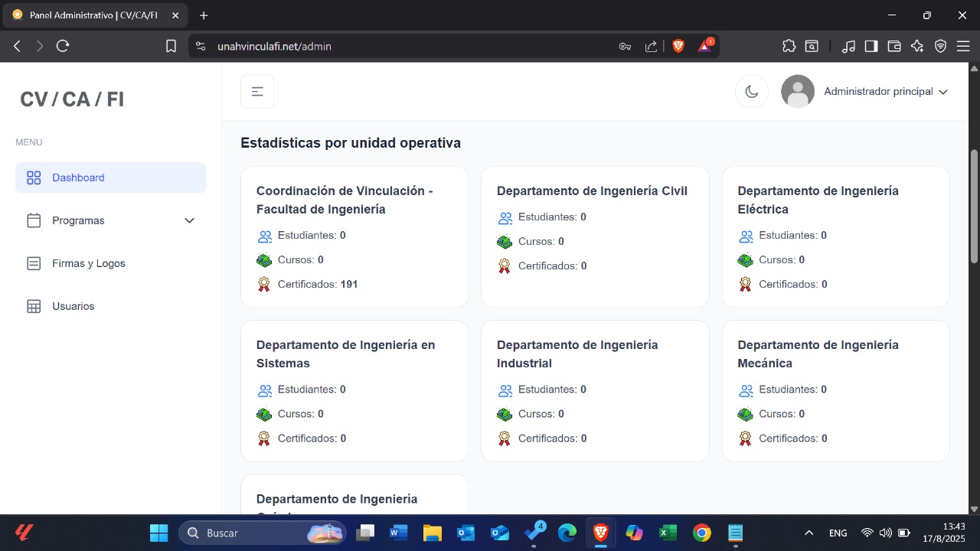Open the Administrador principal dropdown

[x=878, y=91]
